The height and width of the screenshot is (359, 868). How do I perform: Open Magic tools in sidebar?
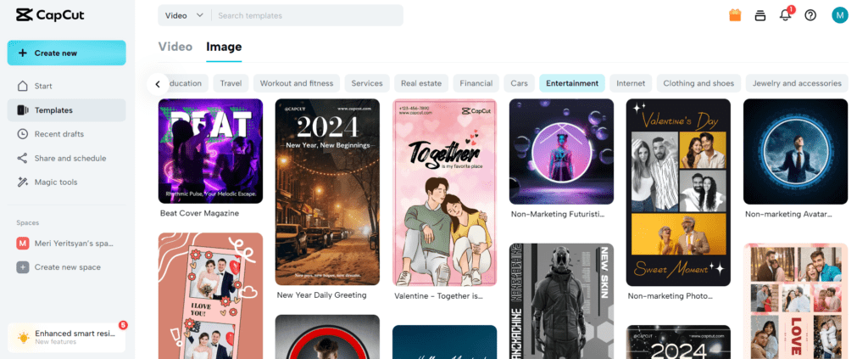click(66, 182)
